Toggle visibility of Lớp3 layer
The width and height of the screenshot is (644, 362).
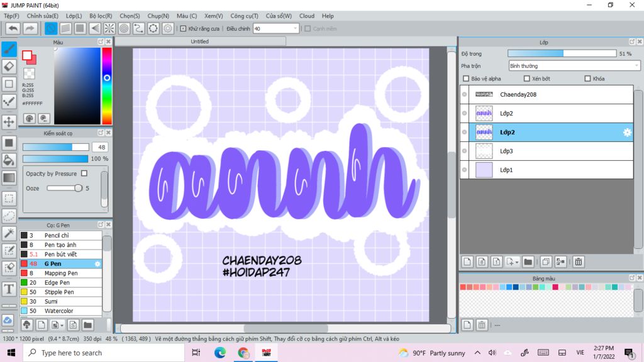[x=465, y=151]
